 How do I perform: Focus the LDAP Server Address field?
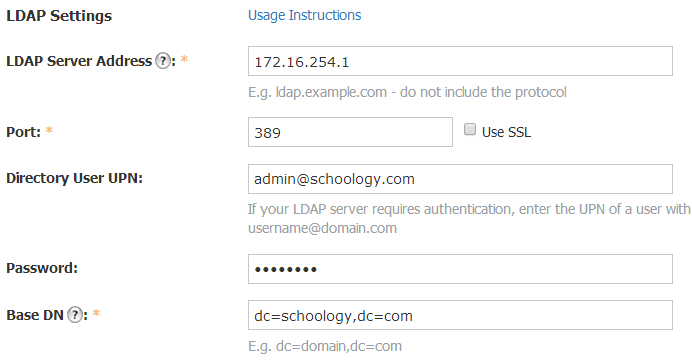460,61
